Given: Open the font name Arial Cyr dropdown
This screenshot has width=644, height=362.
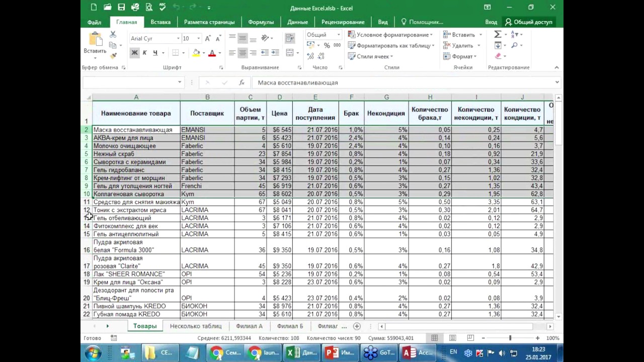Looking at the screenshot, I should coord(178,39).
